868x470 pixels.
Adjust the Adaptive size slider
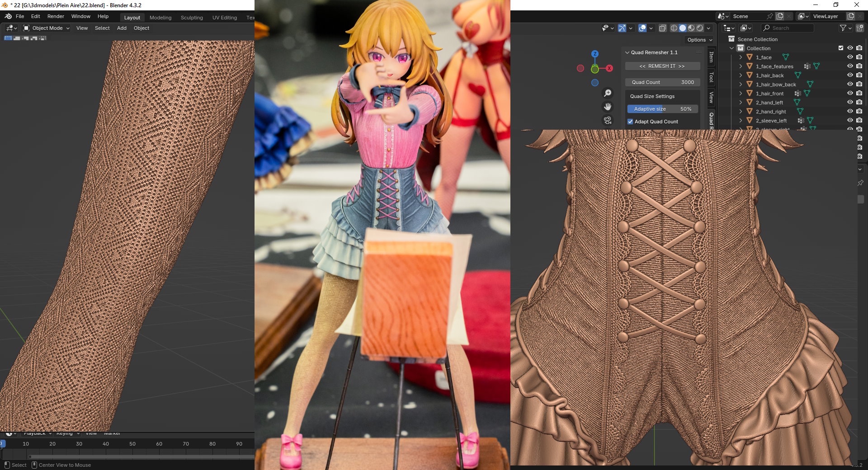(662, 109)
